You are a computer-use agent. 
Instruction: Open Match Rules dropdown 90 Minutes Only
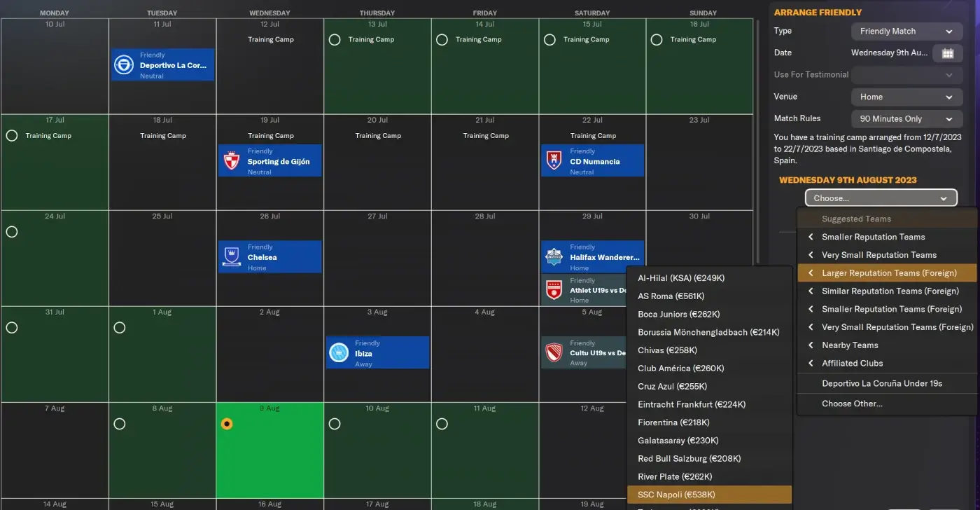(x=906, y=119)
